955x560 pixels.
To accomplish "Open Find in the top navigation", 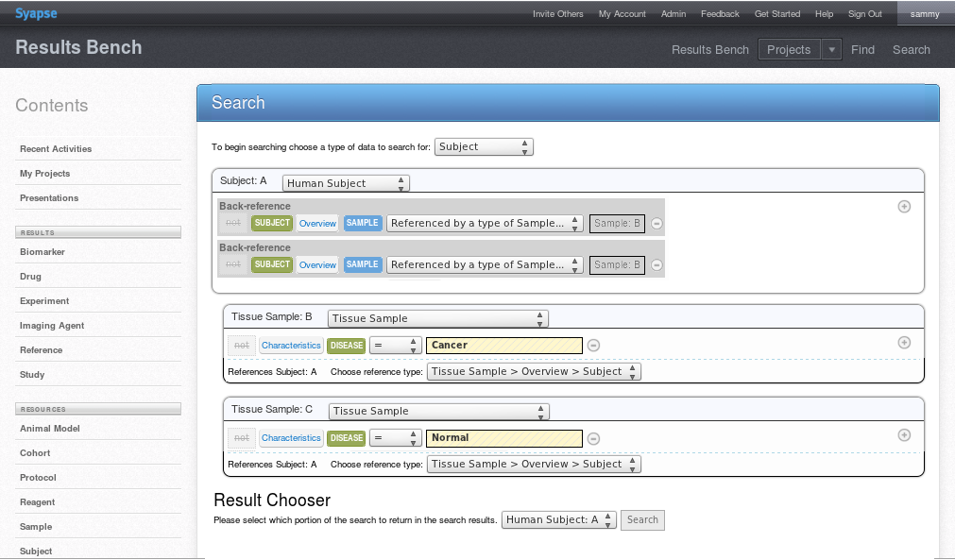I will pyautogui.click(x=862, y=50).
